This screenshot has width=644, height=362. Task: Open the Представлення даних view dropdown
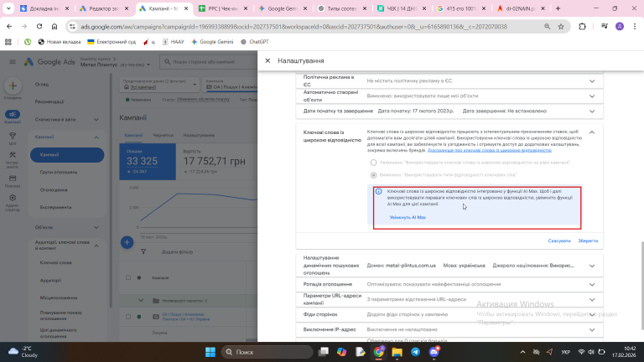161,84
